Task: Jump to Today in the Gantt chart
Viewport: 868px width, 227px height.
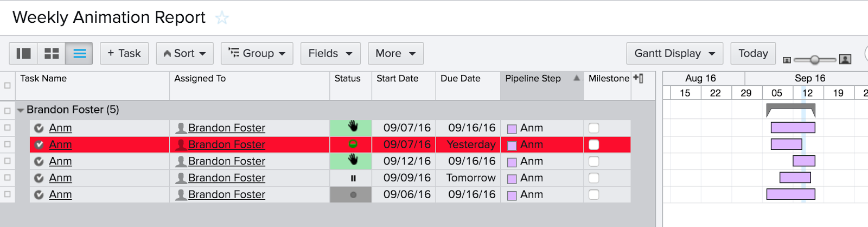Action: 753,53
